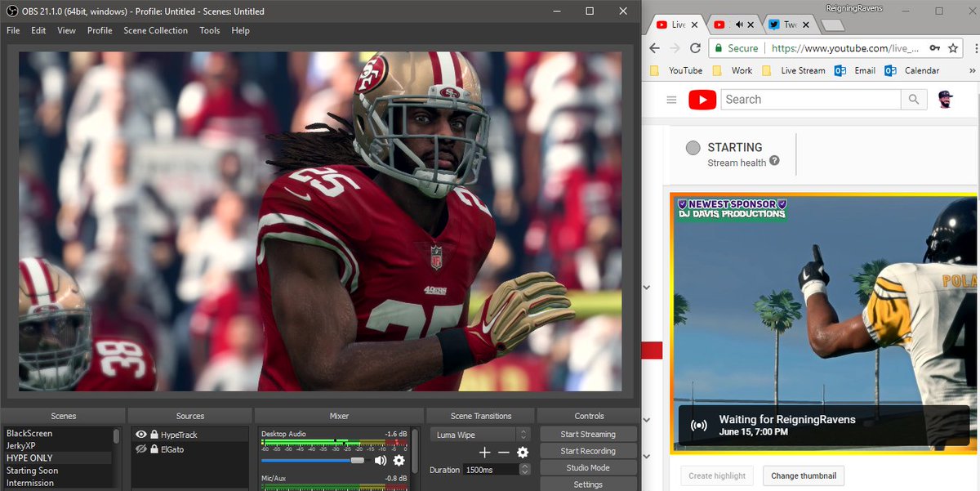The width and height of the screenshot is (980, 491).
Task: Close the muted second YouTube tab
Action: coord(749,25)
